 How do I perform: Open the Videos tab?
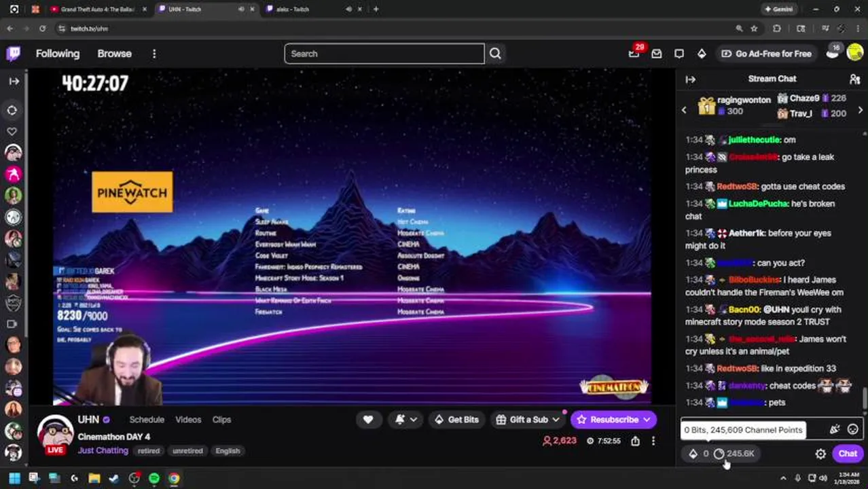coord(188,420)
